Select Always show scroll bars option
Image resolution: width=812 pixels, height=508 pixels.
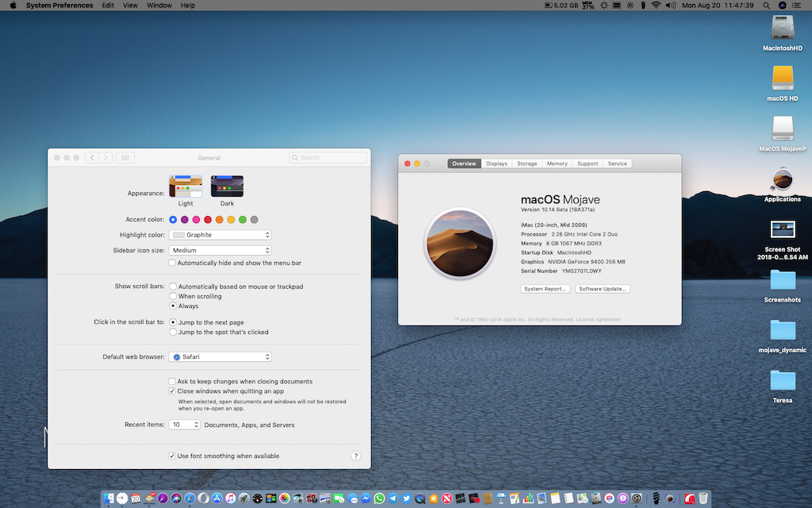[x=173, y=306]
